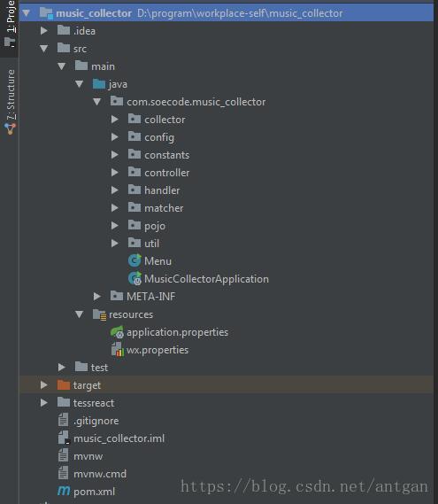This screenshot has height=504, width=438.
Task: Select the music_collector.iml file name
Action: pos(119,438)
